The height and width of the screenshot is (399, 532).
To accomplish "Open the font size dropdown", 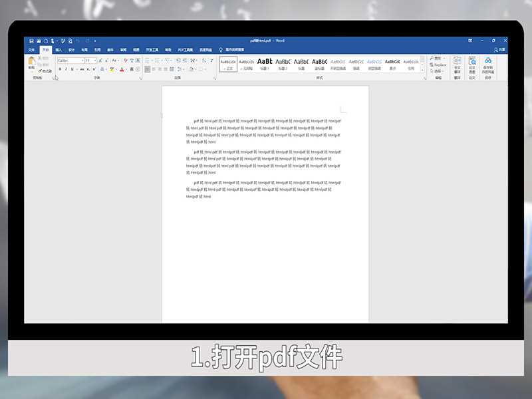I will click(96, 60).
